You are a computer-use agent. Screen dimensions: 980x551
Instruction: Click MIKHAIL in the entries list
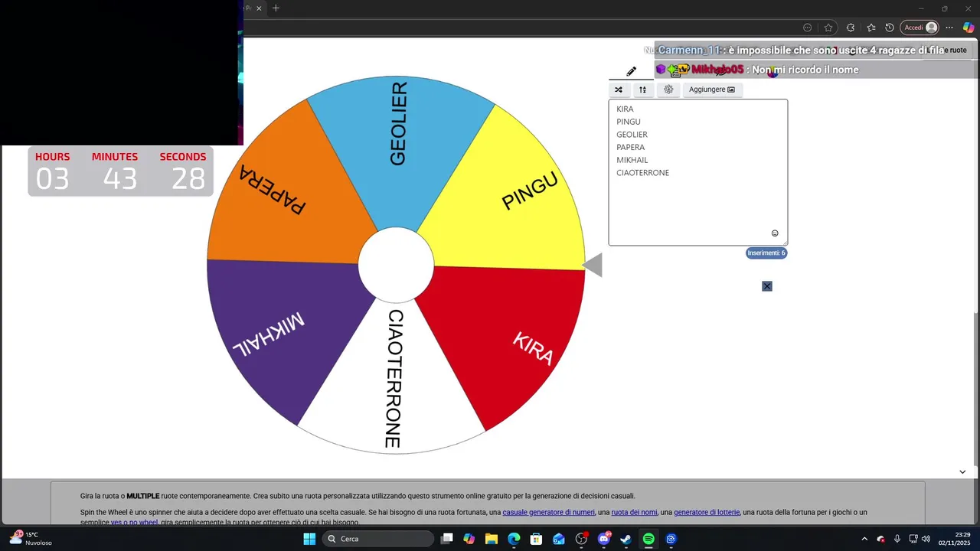point(632,160)
